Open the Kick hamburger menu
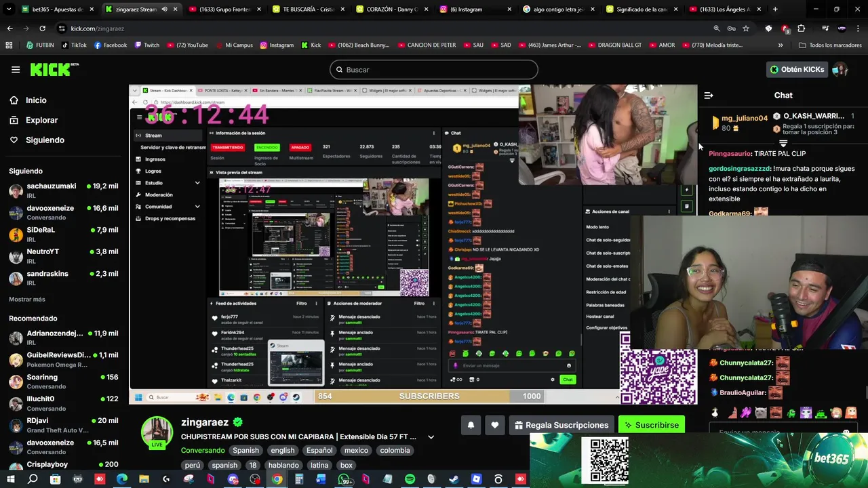 click(x=16, y=70)
